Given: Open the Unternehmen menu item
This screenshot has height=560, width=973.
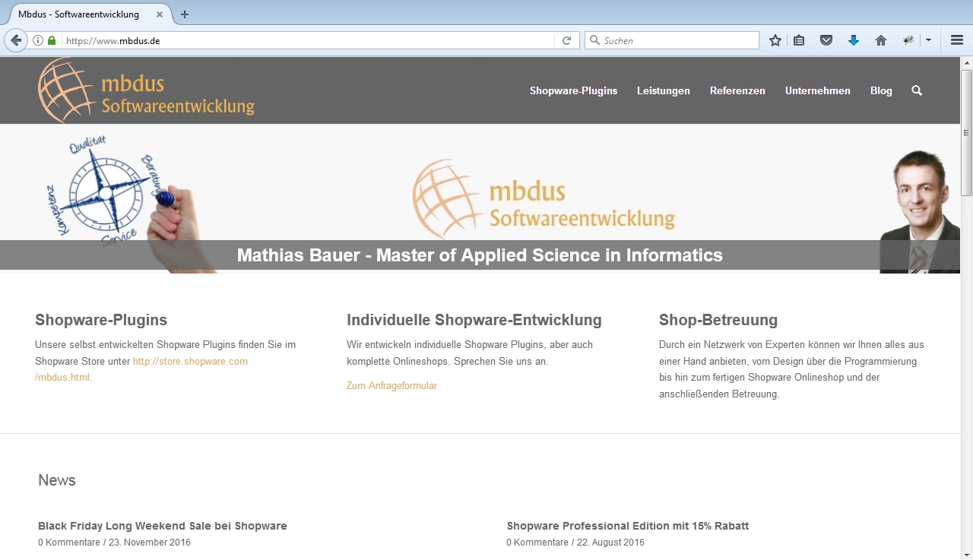Looking at the screenshot, I should pos(818,90).
